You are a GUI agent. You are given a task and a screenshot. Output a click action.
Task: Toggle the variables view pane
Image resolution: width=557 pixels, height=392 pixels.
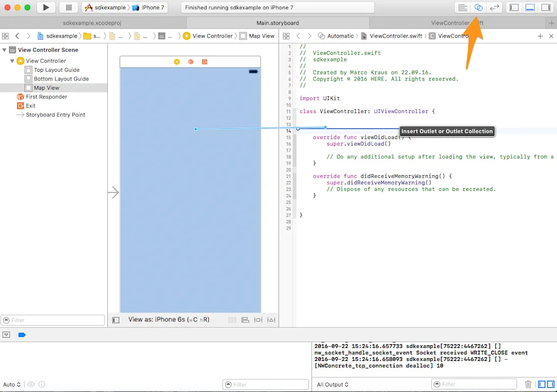(x=542, y=384)
